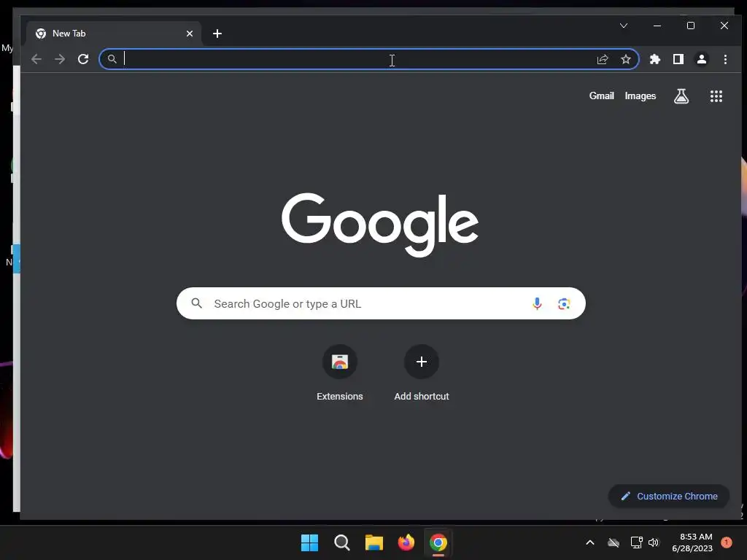Maximize the Chrome window

point(690,26)
